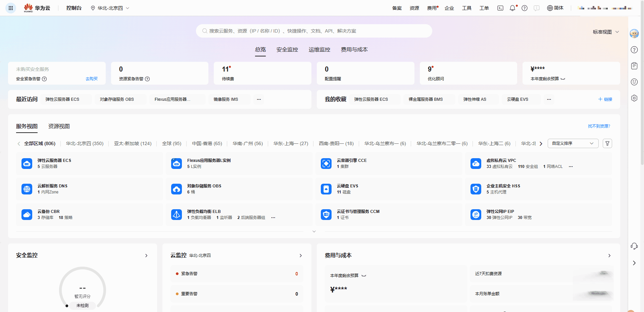Open the EIP elastic public IP icon
The width and height of the screenshot is (644, 312).
[x=476, y=215]
